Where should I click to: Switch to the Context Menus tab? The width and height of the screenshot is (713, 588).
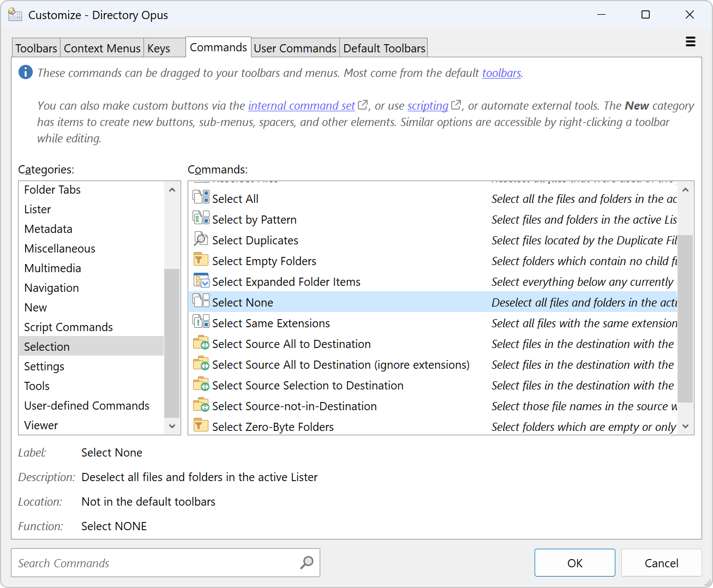pos(102,48)
